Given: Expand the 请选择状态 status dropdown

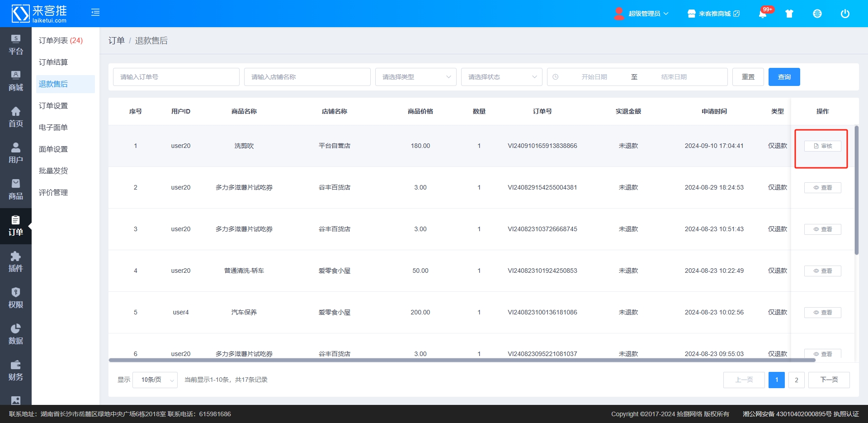Looking at the screenshot, I should point(501,77).
